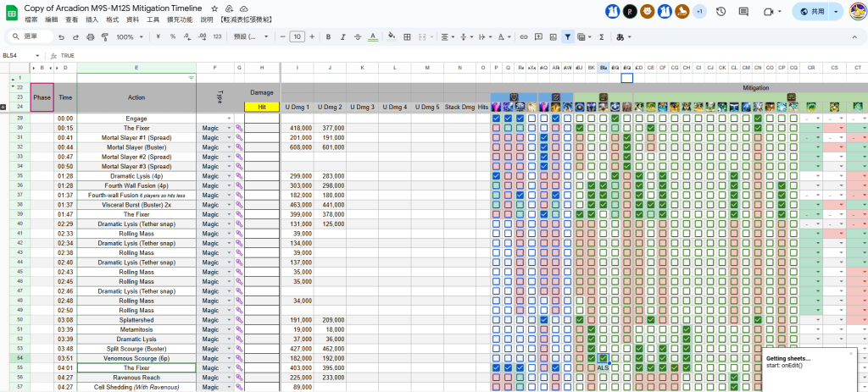Image resolution: width=868 pixels, height=392 pixels.
Task: Click the functions sigma icon
Action: click(x=601, y=37)
